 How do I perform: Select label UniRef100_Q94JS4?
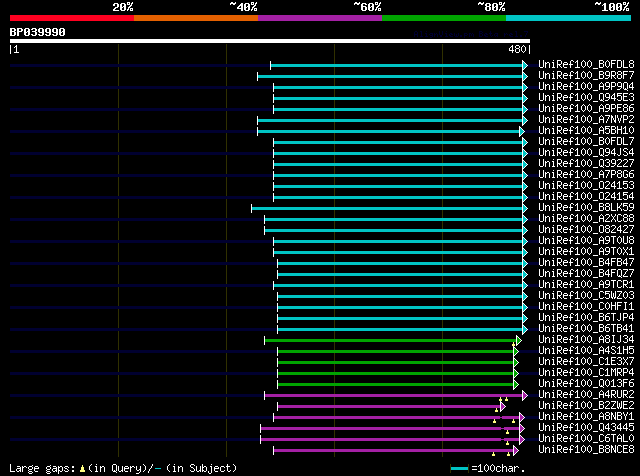point(586,153)
